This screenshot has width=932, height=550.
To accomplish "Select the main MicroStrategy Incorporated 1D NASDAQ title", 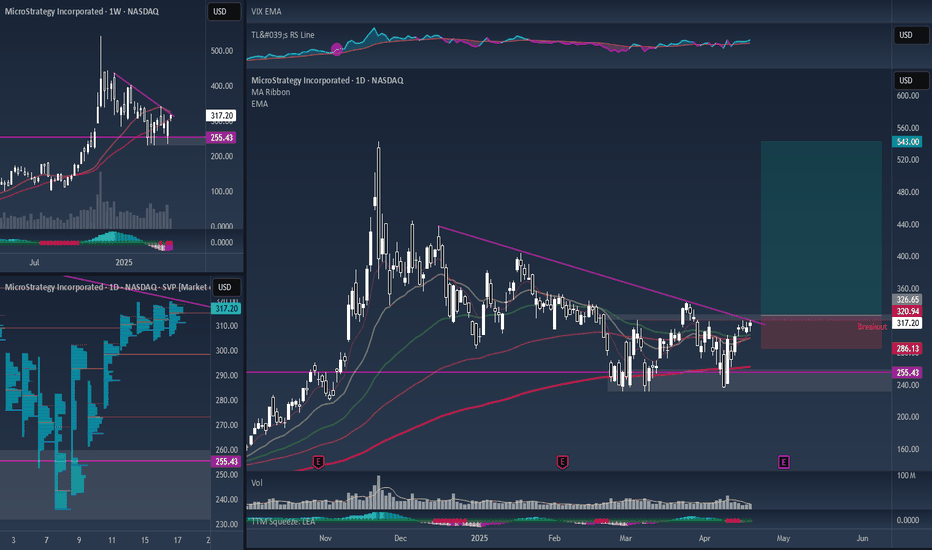I will tap(327, 80).
